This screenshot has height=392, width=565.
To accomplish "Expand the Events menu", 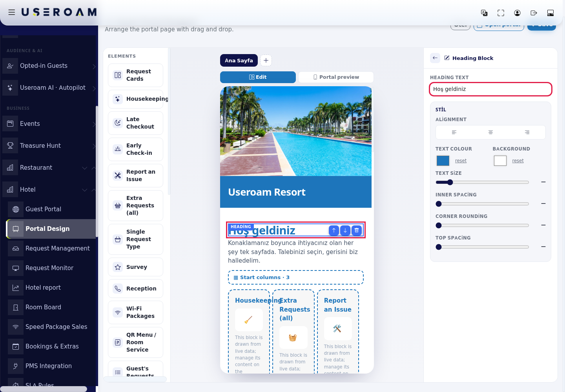I will pos(49,124).
